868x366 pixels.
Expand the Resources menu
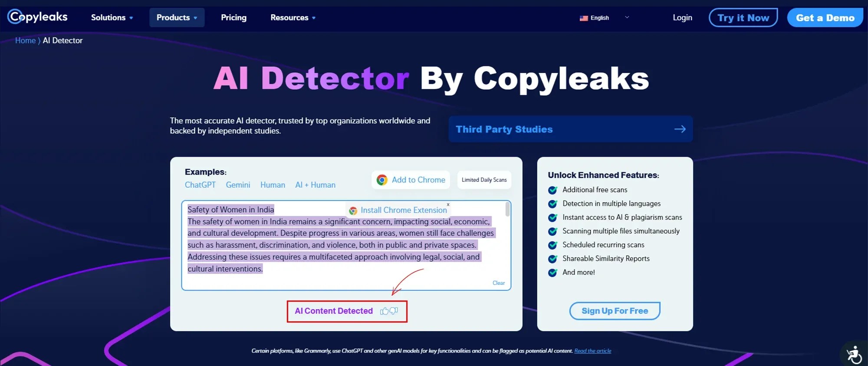click(293, 18)
